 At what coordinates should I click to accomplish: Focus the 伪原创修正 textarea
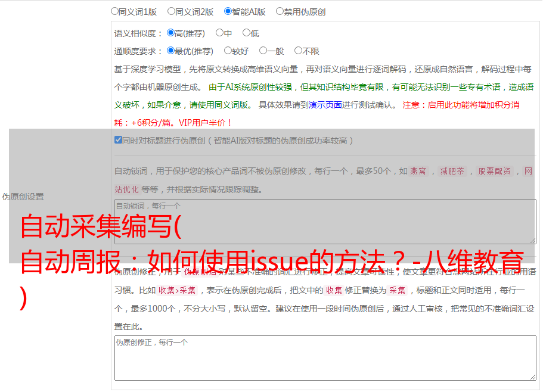click(325, 358)
